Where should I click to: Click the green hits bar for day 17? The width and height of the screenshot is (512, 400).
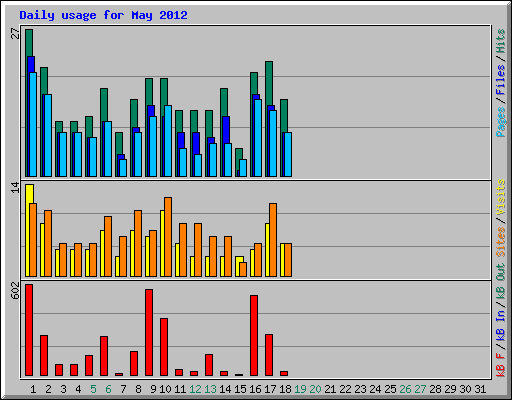click(269, 83)
